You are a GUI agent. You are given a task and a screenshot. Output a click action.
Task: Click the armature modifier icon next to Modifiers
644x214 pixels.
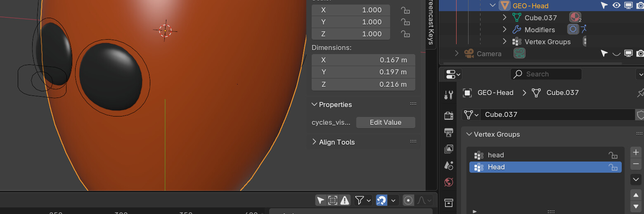(x=584, y=29)
